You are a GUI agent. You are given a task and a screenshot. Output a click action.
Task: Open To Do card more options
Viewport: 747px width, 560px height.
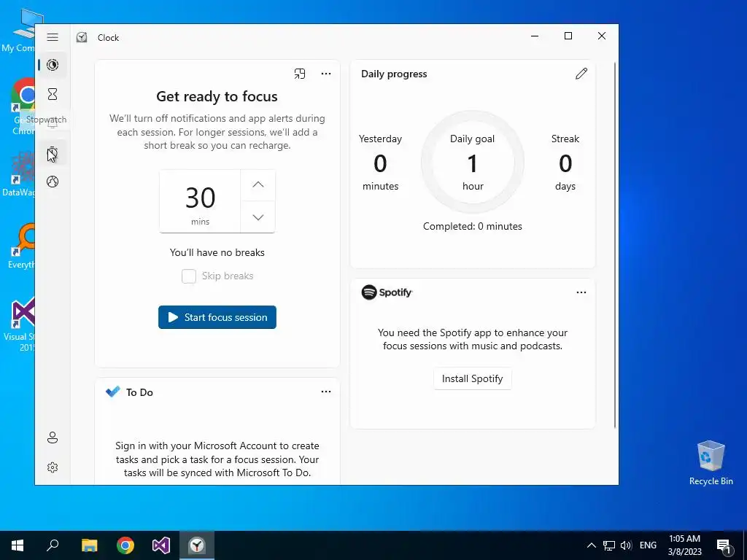326,392
